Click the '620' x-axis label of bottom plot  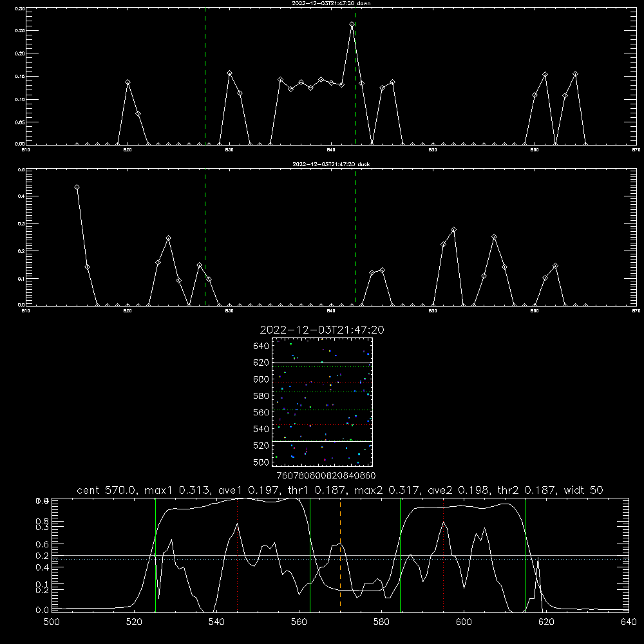click(546, 622)
